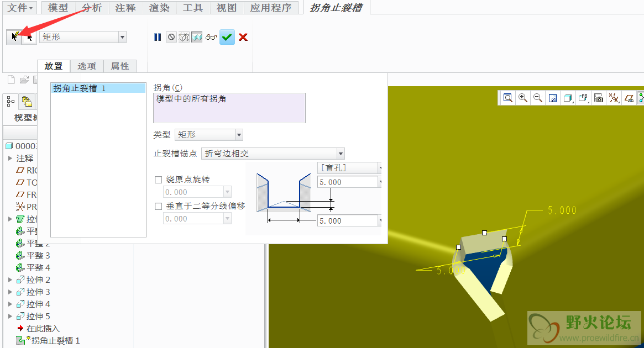Open the 视图 ribbon tab
This screenshot has width=644, height=348.
click(226, 8)
